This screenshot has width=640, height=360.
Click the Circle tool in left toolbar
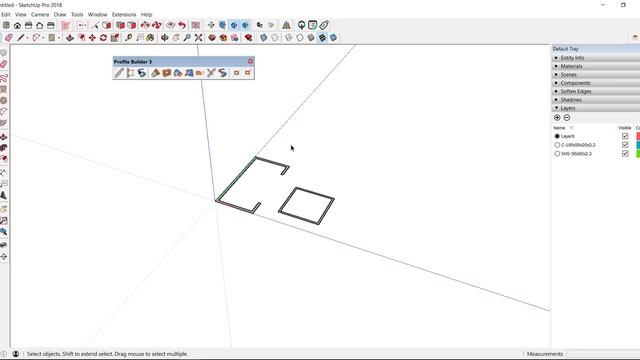pyautogui.click(x=4, y=100)
